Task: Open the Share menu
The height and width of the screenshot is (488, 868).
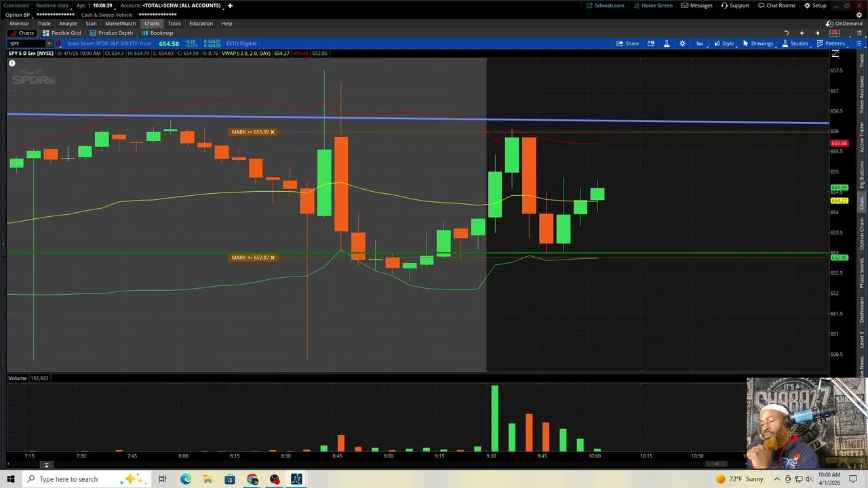Action: [627, 43]
